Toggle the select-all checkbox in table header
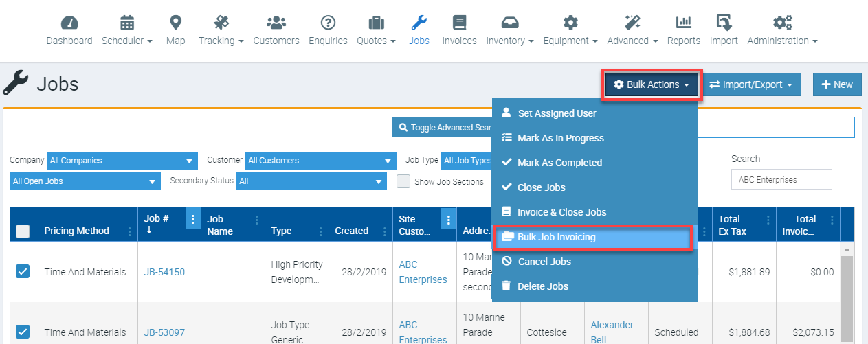Image resolution: width=868 pixels, height=344 pixels. point(23,231)
